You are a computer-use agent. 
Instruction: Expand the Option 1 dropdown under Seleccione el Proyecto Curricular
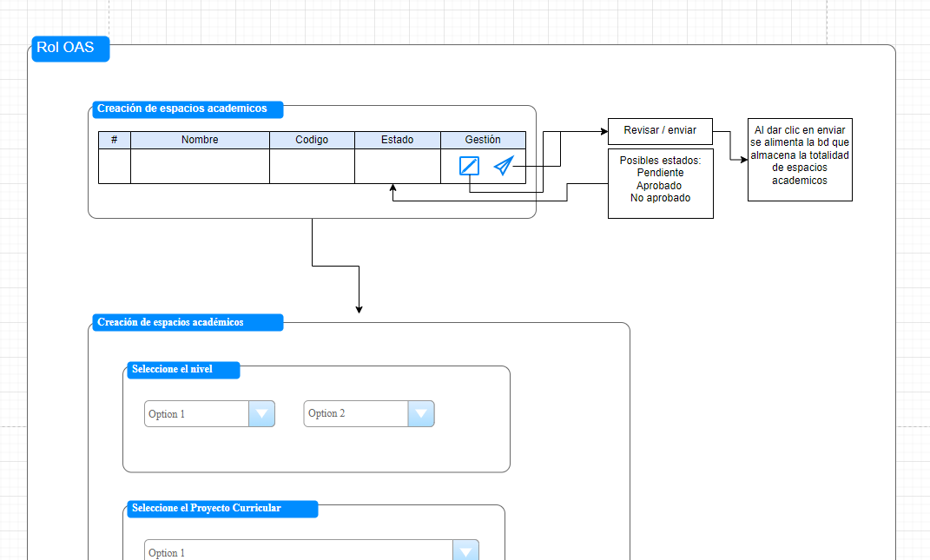point(465,550)
